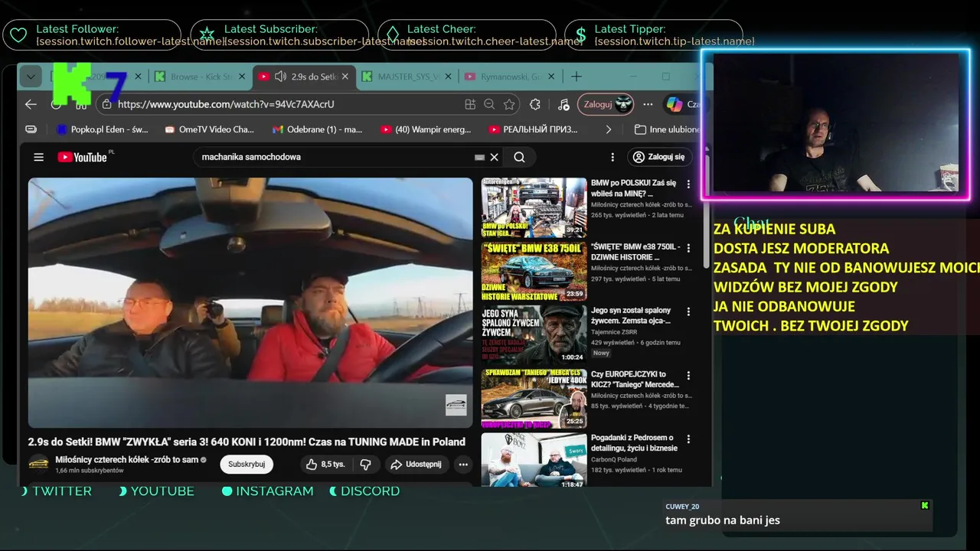
Task: Open options menu for Jego syn video
Action: [688, 311]
